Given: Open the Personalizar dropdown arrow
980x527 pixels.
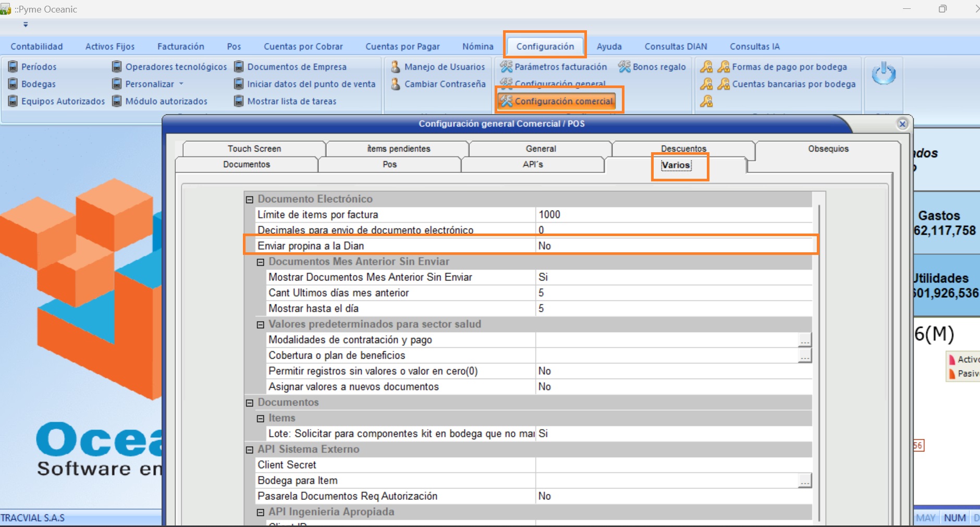Looking at the screenshot, I should pos(181,84).
